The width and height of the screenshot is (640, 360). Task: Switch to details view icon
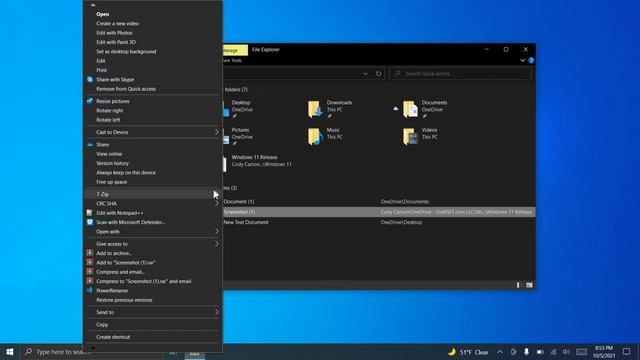(x=518, y=285)
